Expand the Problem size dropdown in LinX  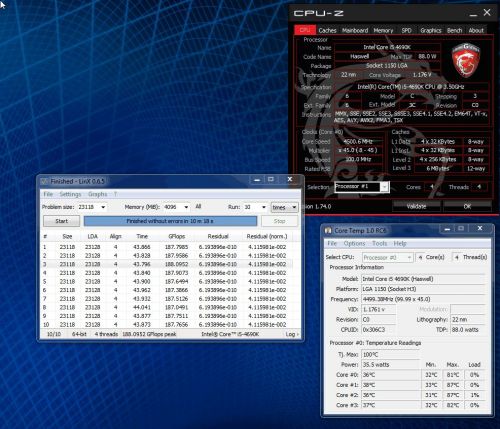(103, 207)
